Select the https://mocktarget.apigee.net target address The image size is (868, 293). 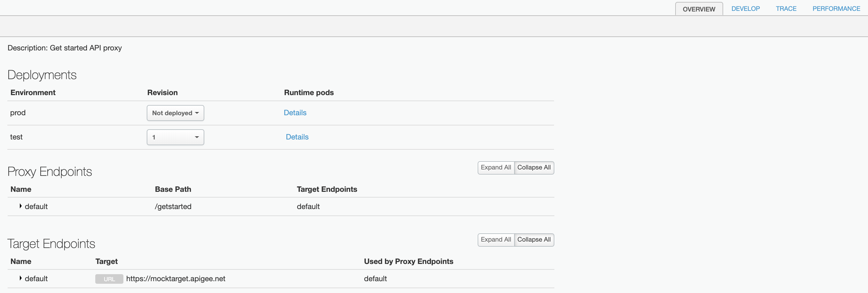(x=176, y=279)
